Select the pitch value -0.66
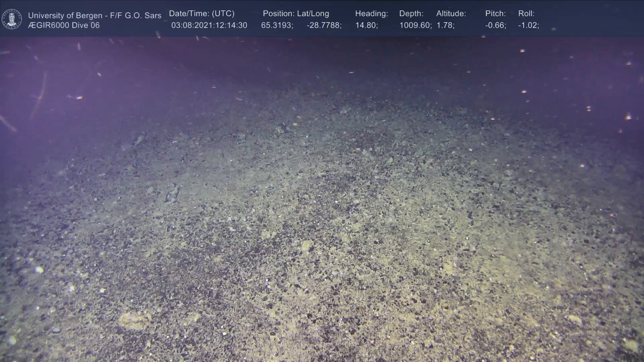 [x=495, y=25]
